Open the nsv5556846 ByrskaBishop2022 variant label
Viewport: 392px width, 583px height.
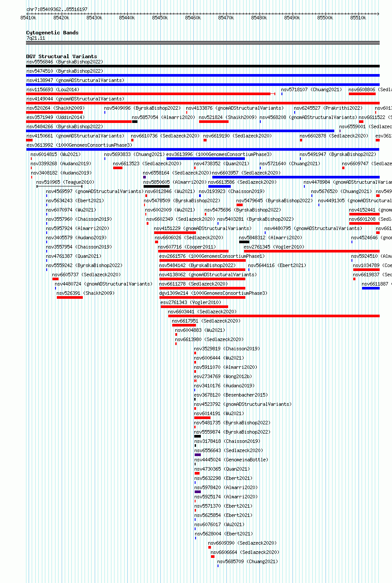coord(64,62)
